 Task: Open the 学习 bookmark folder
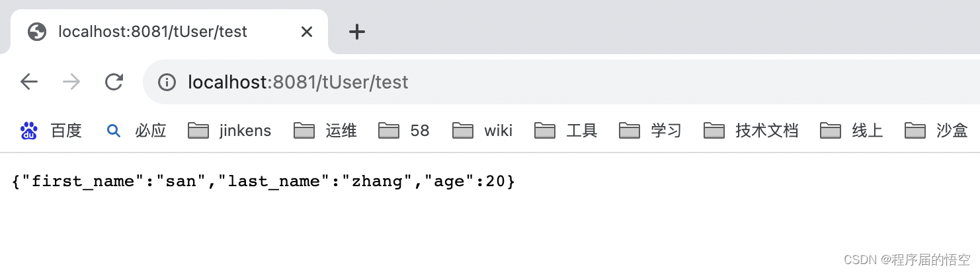click(x=651, y=131)
